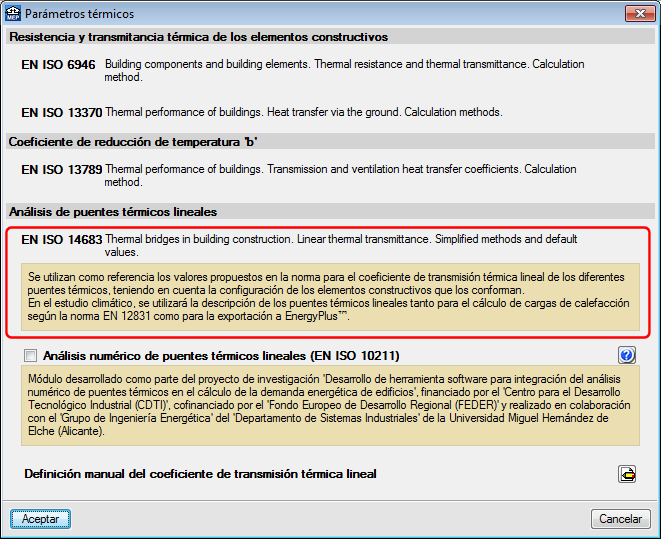Close the Parámetros térmicos dialog

pos(640,13)
